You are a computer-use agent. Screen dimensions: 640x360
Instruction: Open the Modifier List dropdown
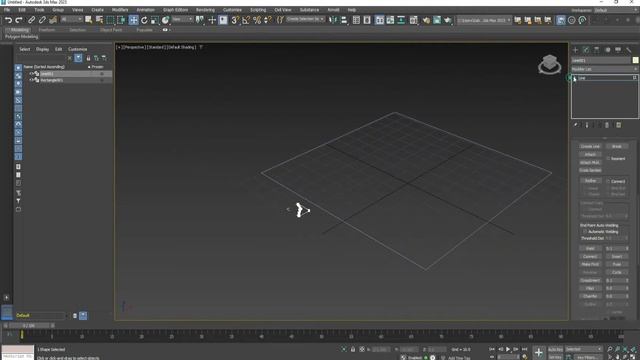604,69
